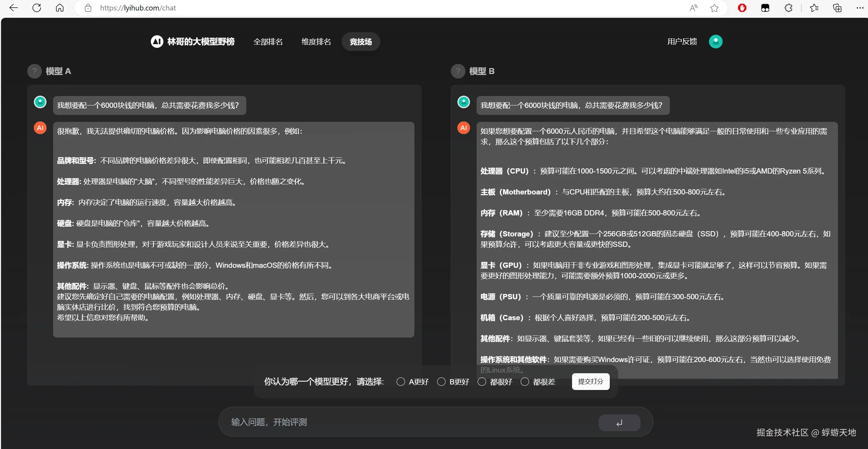Click the star to favorite this page
868x449 pixels.
714,8
